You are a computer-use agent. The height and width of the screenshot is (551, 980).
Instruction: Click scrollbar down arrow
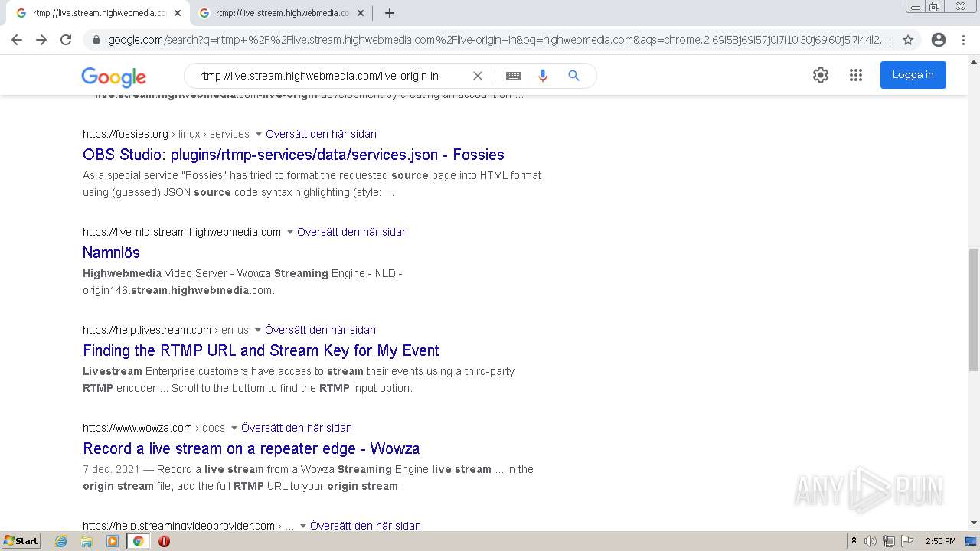point(973,523)
